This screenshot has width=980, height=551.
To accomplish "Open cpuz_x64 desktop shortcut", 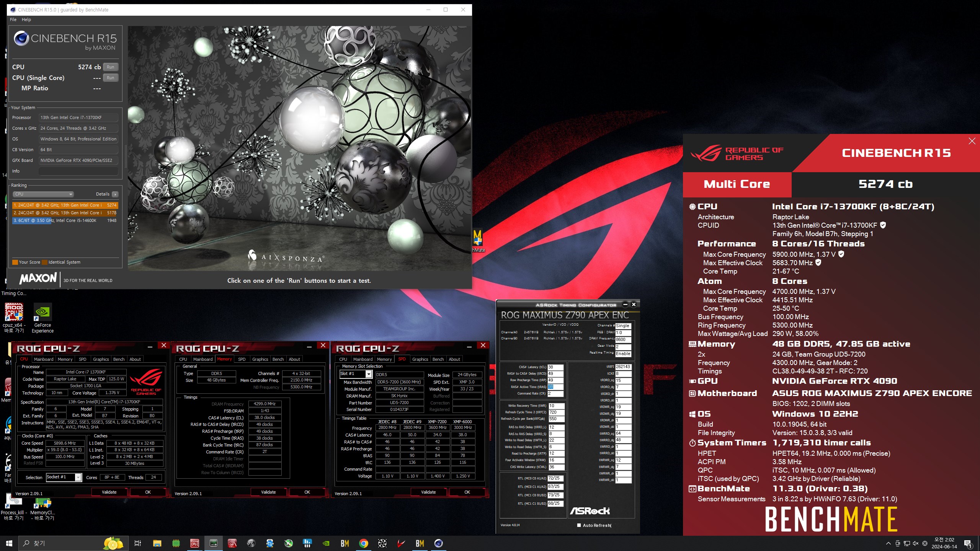I will click(x=14, y=318).
